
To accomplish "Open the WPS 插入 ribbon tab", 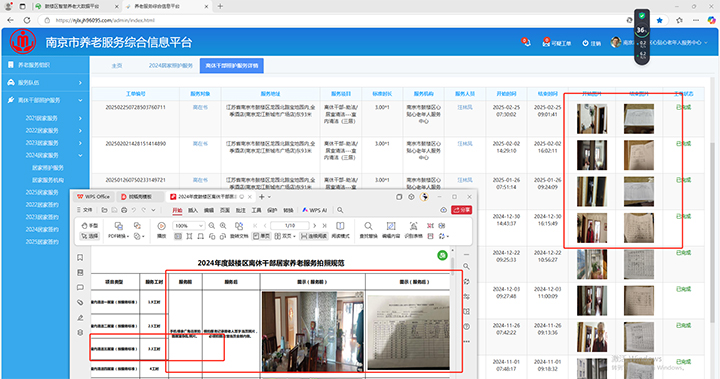I will (193, 210).
